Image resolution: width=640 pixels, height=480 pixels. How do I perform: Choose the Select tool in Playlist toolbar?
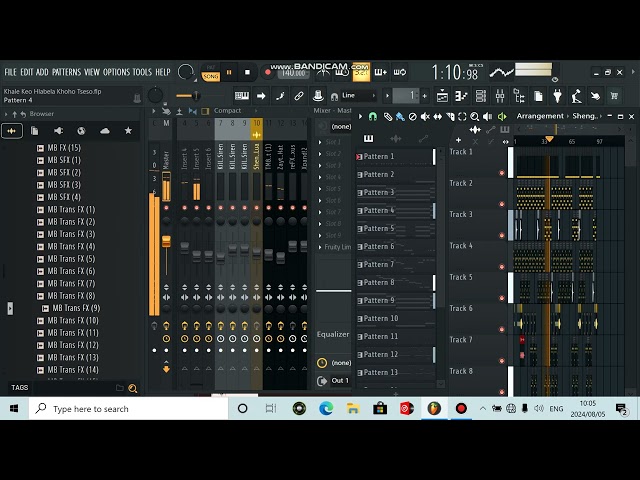pyautogui.click(x=462, y=117)
